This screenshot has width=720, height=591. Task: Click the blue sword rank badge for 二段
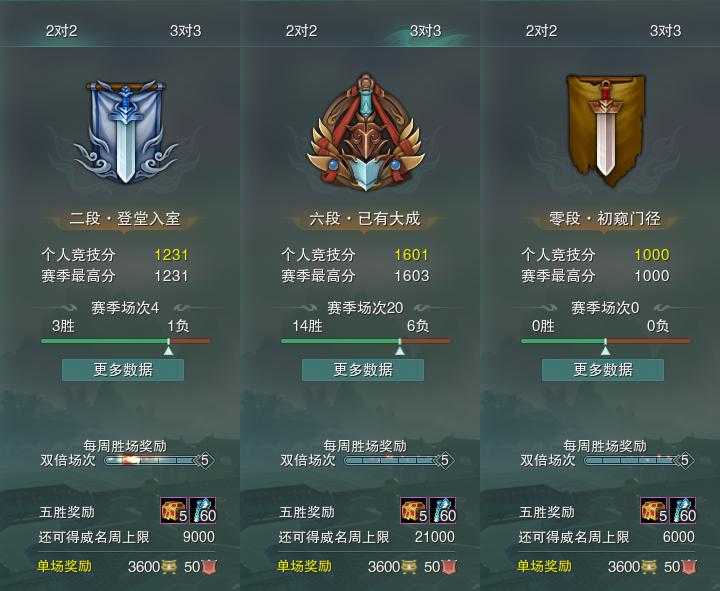coord(125,132)
